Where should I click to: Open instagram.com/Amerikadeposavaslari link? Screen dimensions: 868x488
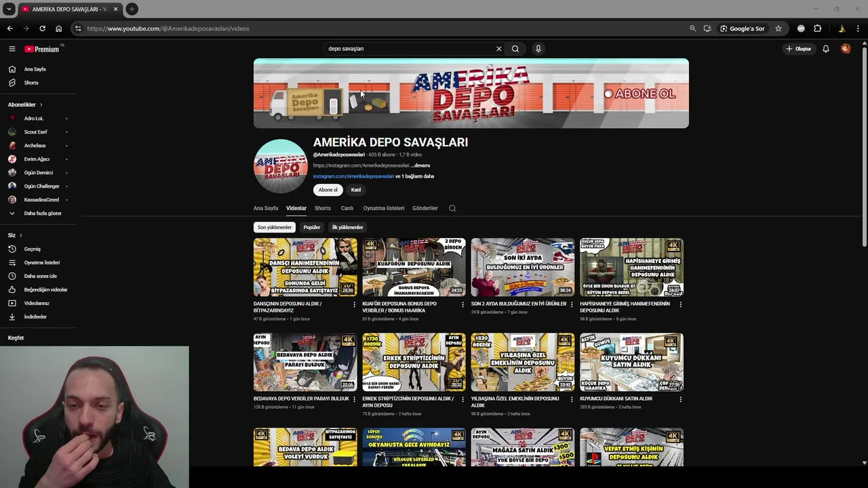pyautogui.click(x=353, y=176)
